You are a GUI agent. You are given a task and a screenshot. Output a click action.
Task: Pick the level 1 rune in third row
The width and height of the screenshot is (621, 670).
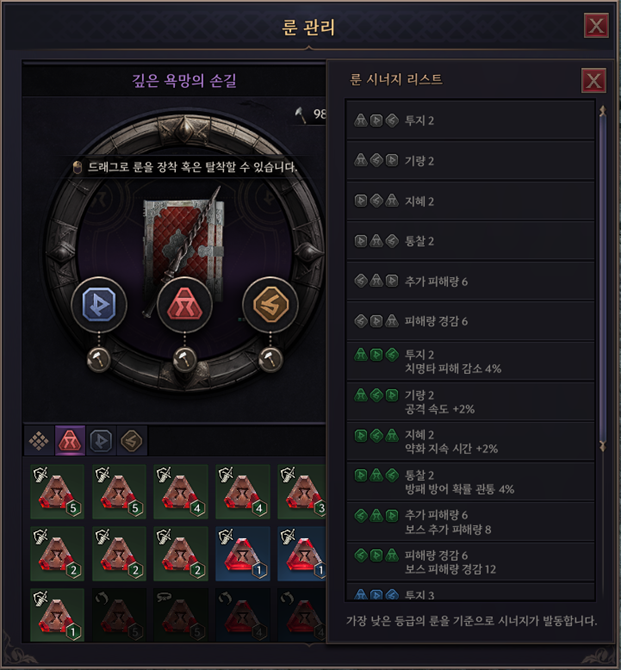[x=57, y=615]
